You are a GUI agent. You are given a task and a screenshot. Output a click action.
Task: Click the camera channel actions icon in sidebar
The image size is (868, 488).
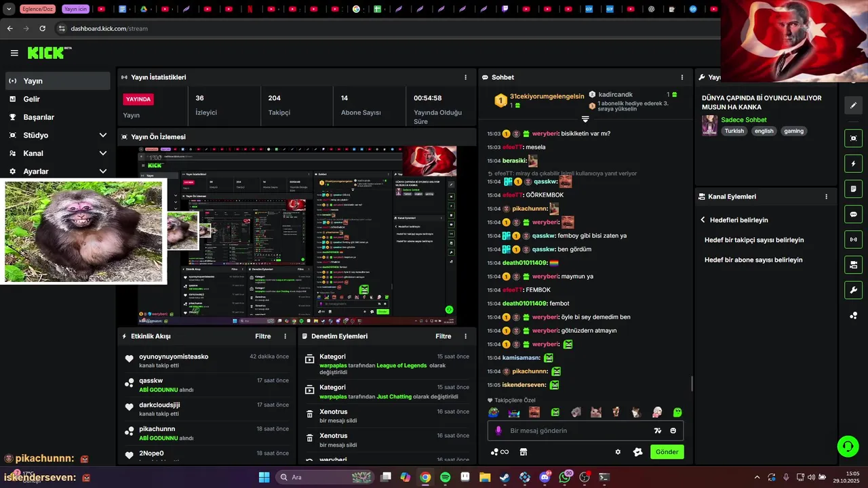(x=853, y=264)
